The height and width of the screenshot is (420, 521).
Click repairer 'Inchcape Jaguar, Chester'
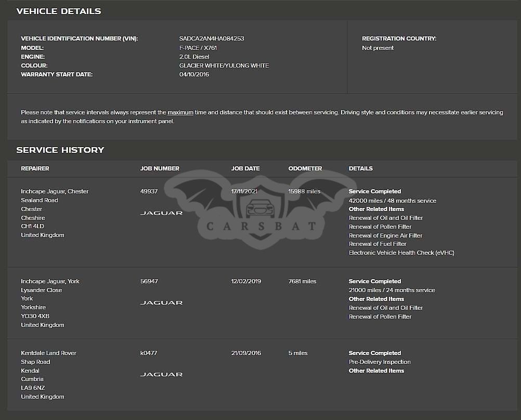55,191
